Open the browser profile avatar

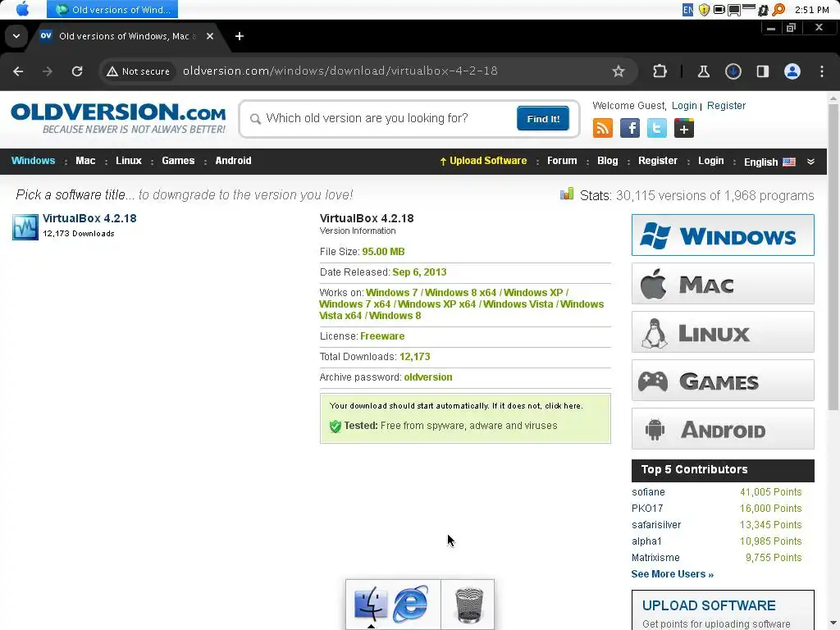792,71
